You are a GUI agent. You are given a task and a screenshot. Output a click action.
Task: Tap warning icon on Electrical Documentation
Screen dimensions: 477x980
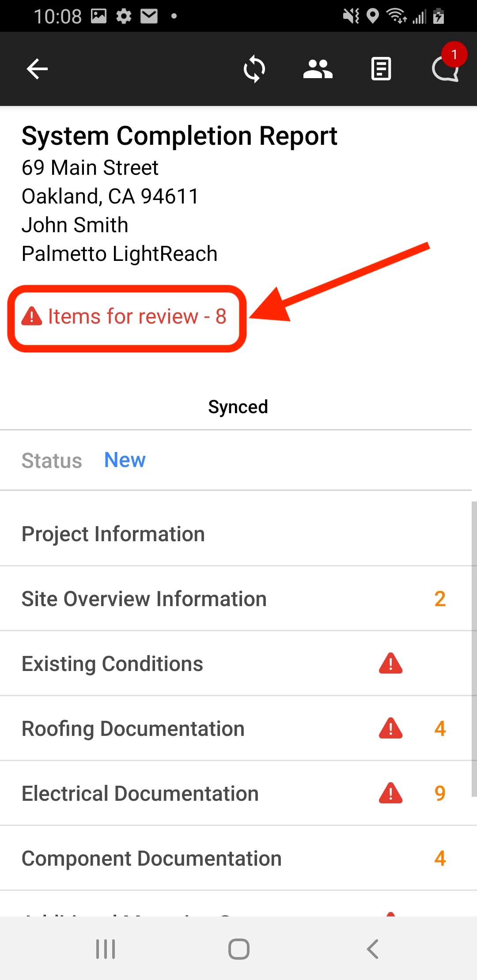tap(390, 793)
